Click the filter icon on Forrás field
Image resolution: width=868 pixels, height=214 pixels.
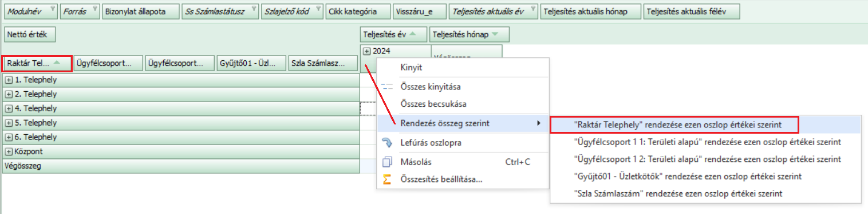94,9
